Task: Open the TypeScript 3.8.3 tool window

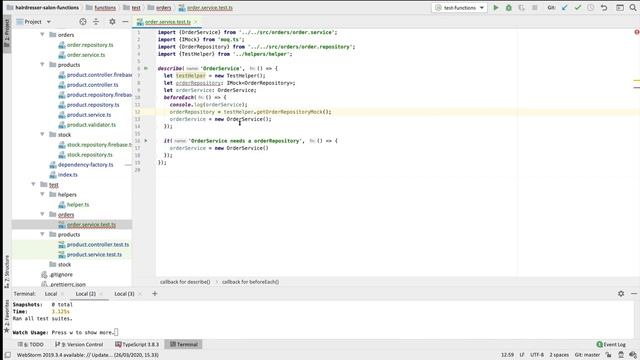Action: pyautogui.click(x=137, y=344)
